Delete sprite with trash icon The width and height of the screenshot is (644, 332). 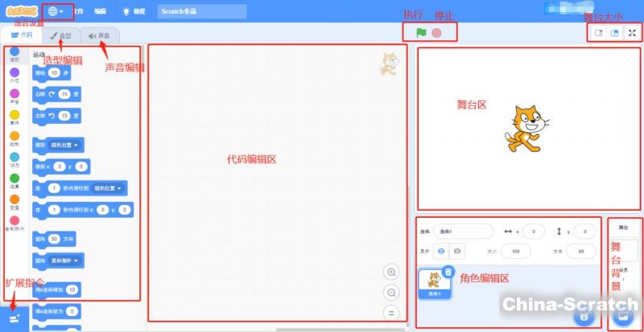pyautogui.click(x=448, y=272)
